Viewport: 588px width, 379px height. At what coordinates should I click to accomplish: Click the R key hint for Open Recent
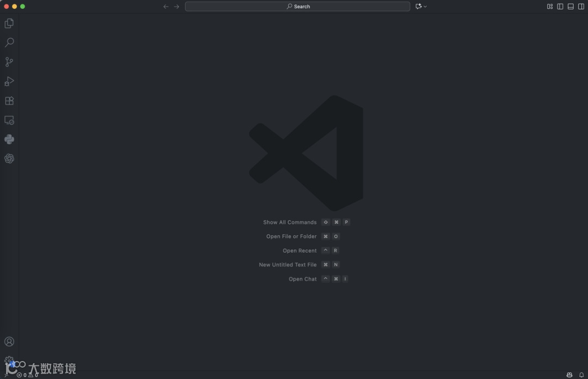[335, 250]
